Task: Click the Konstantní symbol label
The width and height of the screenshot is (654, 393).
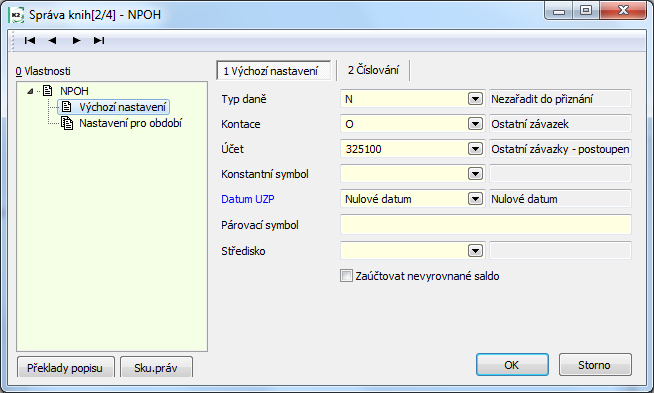Action: [x=265, y=174]
